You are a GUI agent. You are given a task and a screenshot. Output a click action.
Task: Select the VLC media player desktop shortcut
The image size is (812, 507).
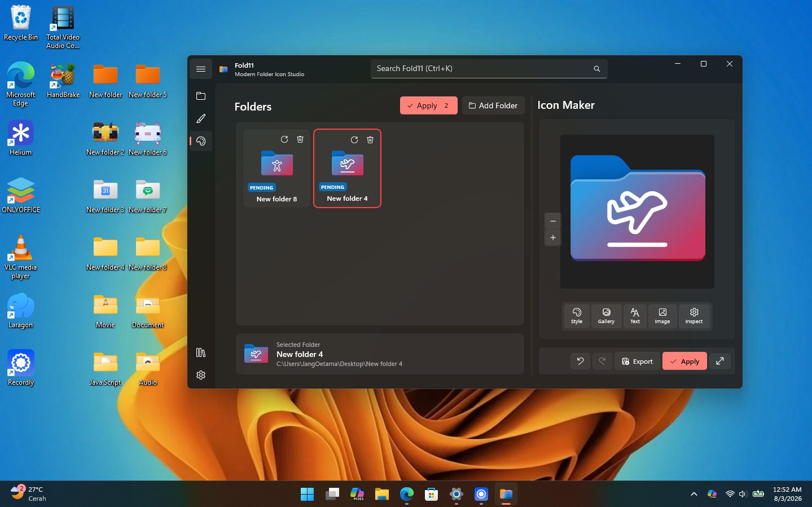21,257
